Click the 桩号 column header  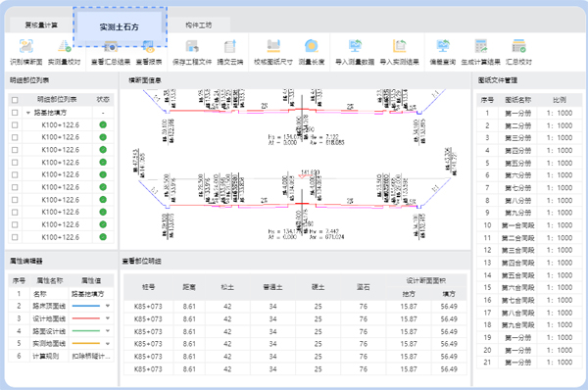pyautogui.click(x=149, y=287)
